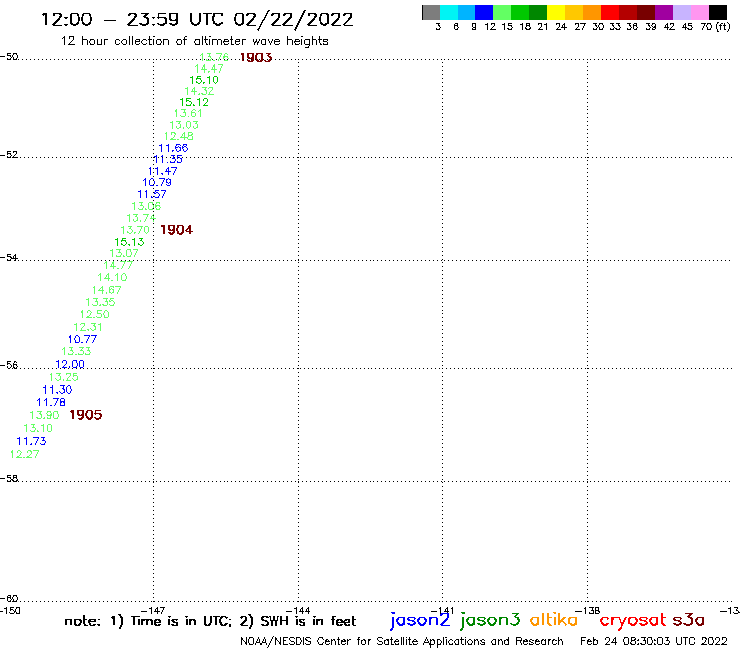Pick the black swatch ending the color scale

click(718, 12)
